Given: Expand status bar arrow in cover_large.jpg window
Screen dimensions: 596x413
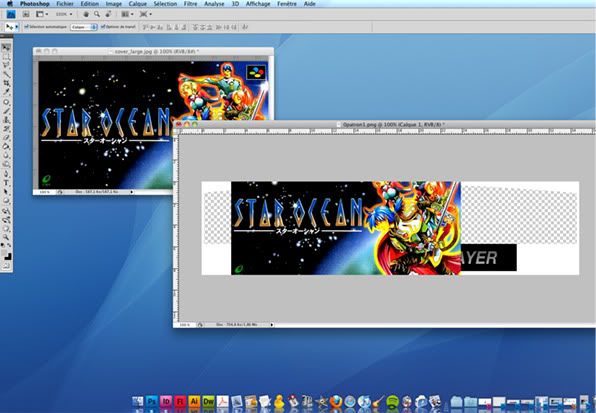Looking at the screenshot, I should (x=132, y=192).
